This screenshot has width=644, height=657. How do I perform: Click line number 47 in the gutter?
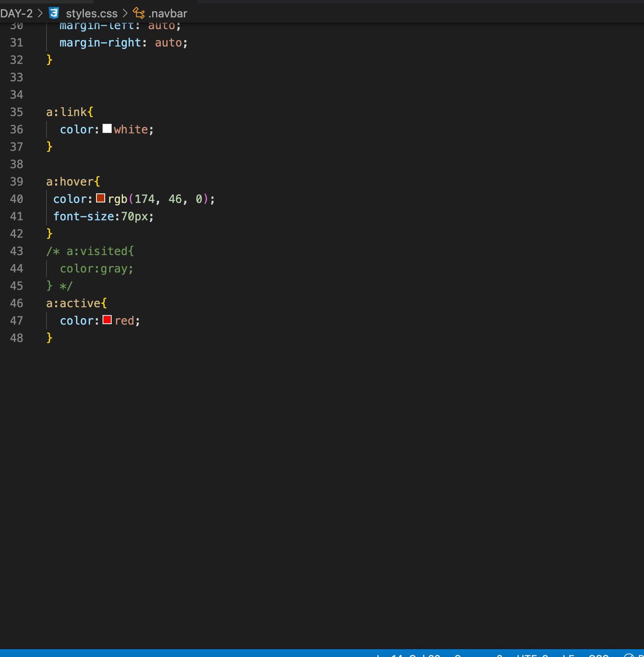pyautogui.click(x=17, y=320)
